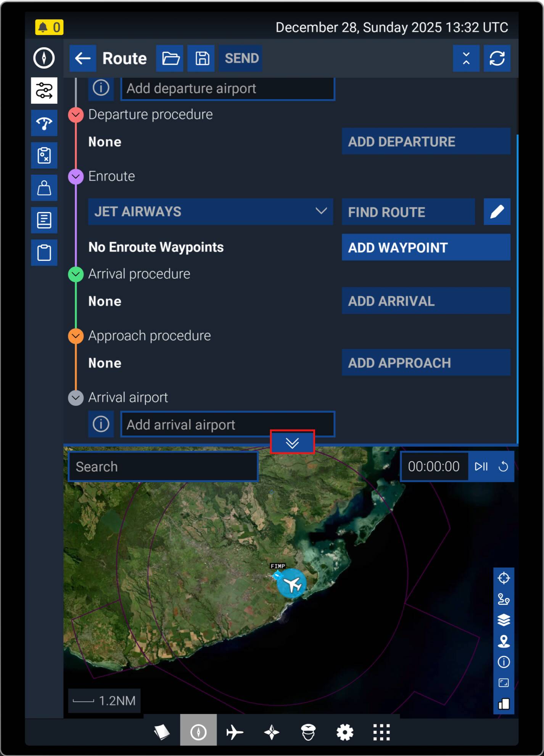Image resolution: width=544 pixels, height=756 pixels.
Task: Open map info icon in map toolbar
Action: coord(504,662)
